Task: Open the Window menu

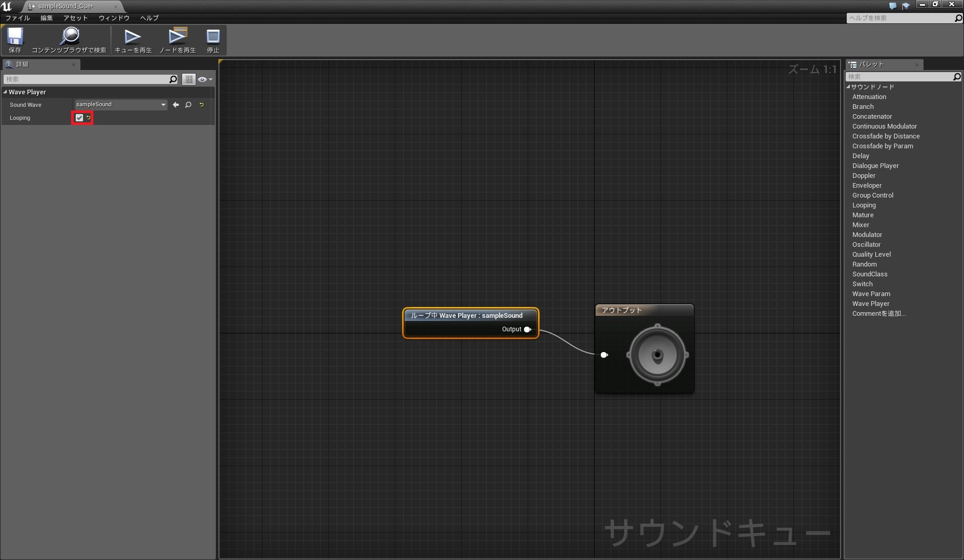Action: point(114,18)
